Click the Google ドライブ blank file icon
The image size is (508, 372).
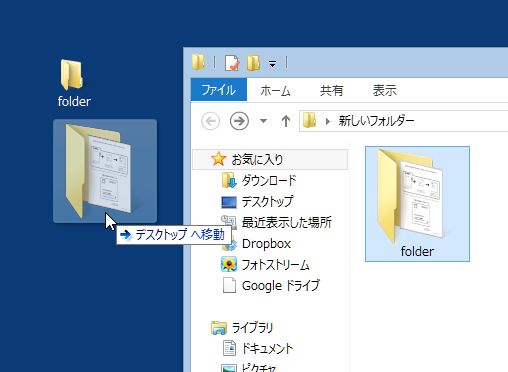pyautogui.click(x=229, y=285)
